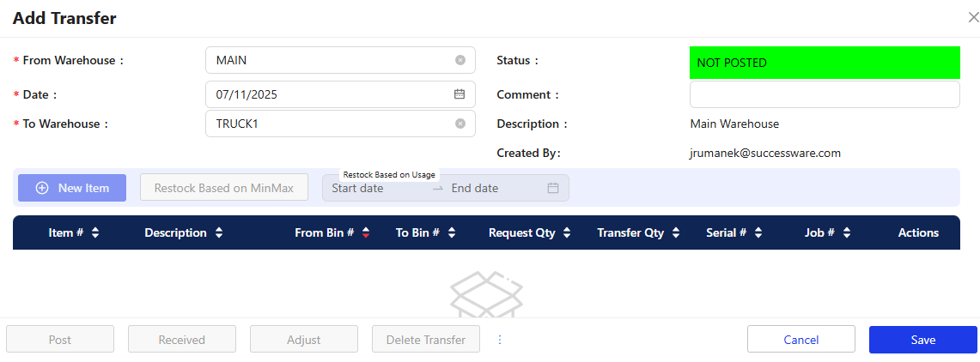Viewport: 980px width, 362px height.
Task: Sort by From Bin # column
Action: pyautogui.click(x=366, y=232)
